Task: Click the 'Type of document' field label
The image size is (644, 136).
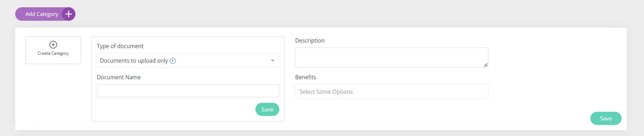Action: click(x=120, y=46)
